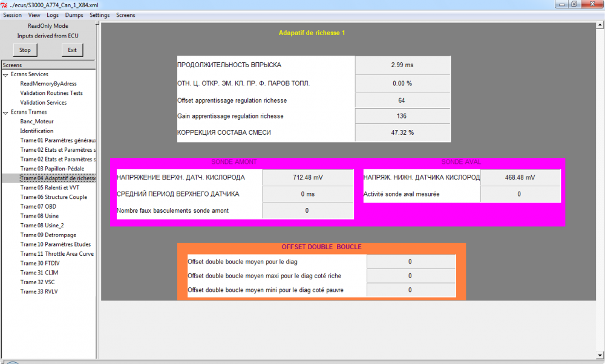The height and width of the screenshot is (364, 605).
Task: Select Validation Routines Tests entry
Action: tap(51, 93)
